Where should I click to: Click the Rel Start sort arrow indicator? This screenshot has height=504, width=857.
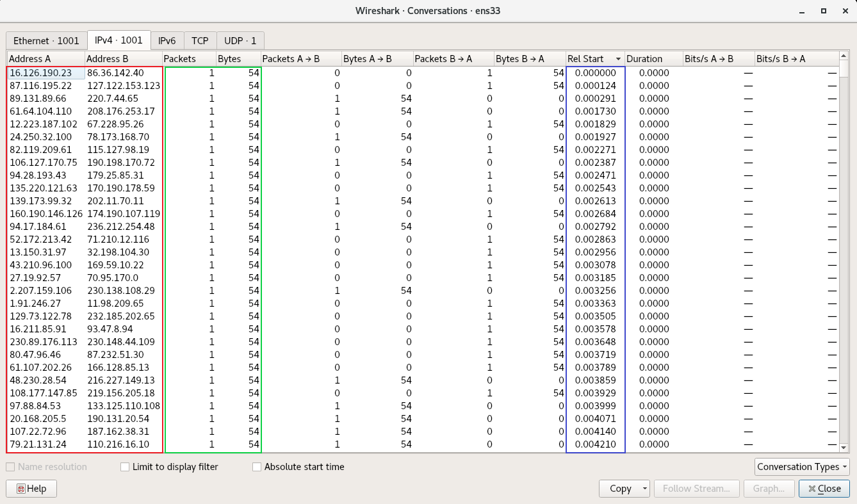coord(618,59)
